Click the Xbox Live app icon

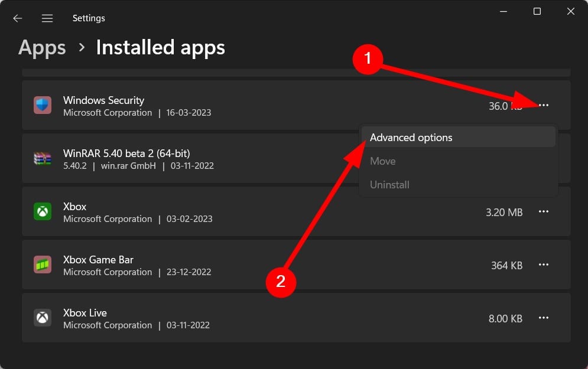[x=43, y=318]
